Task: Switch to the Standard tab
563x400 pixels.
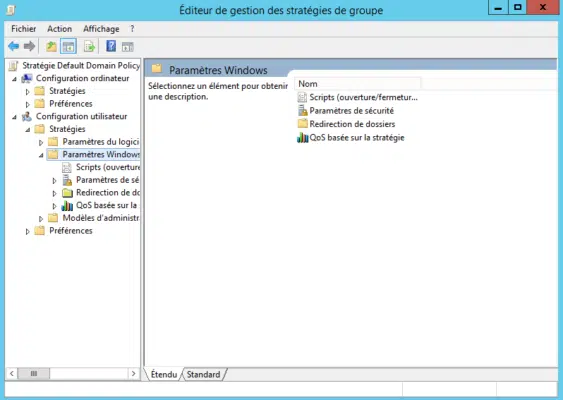Action: (203, 375)
